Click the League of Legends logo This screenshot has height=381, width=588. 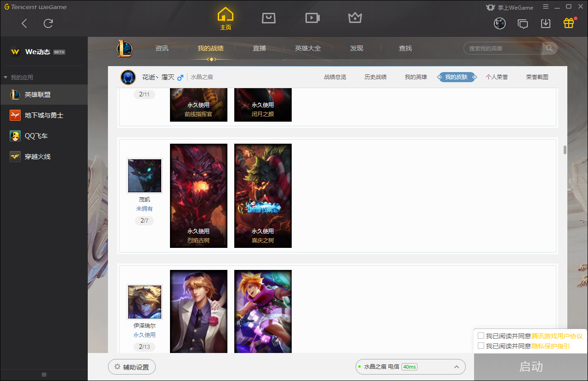pyautogui.click(x=124, y=48)
